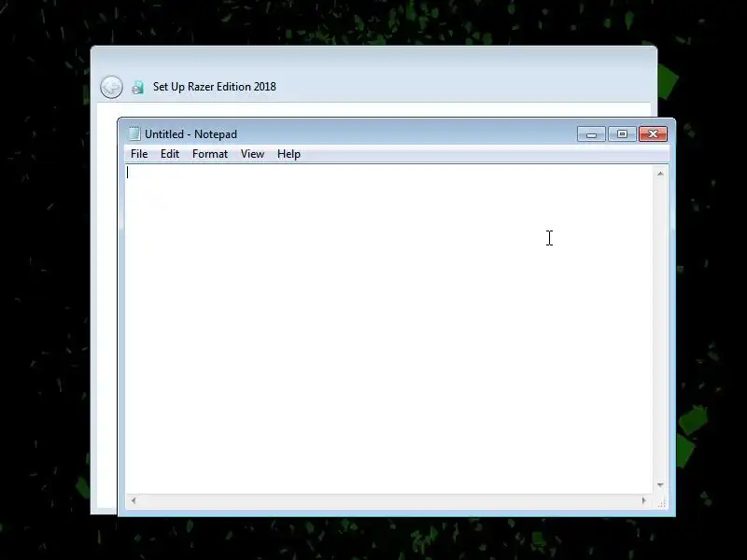747x560 pixels.
Task: Click the back arrow in Setup window
Action: (x=111, y=87)
